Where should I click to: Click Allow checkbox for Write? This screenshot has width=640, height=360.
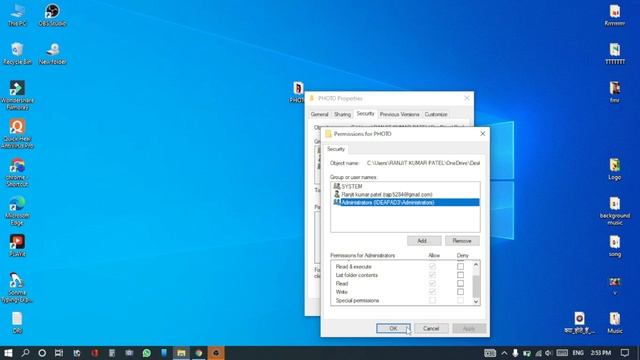tap(432, 292)
